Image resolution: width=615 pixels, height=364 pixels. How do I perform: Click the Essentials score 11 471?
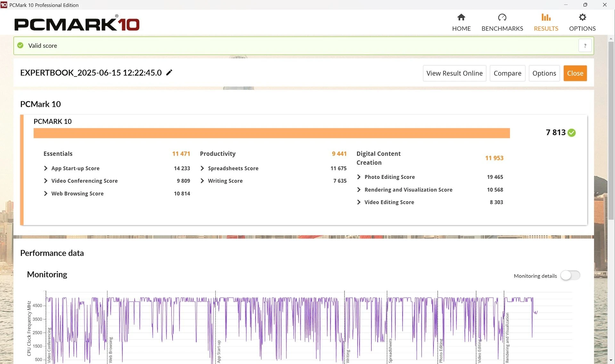[181, 154]
